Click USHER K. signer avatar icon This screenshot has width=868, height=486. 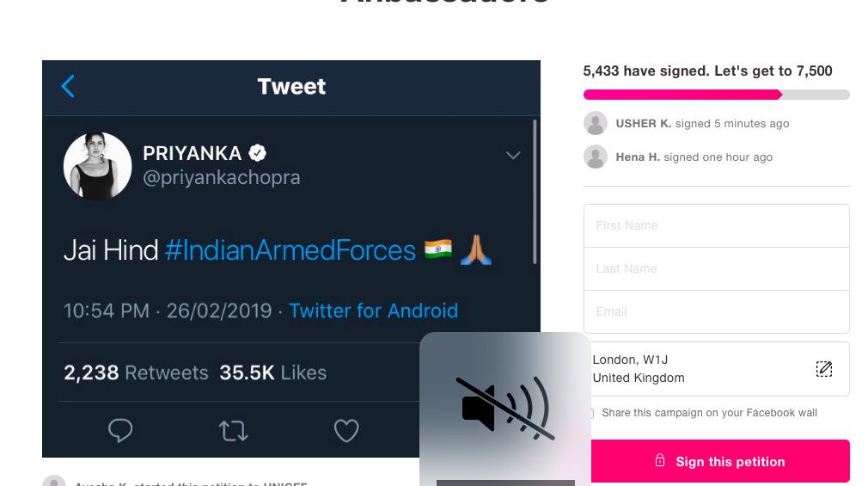(596, 123)
